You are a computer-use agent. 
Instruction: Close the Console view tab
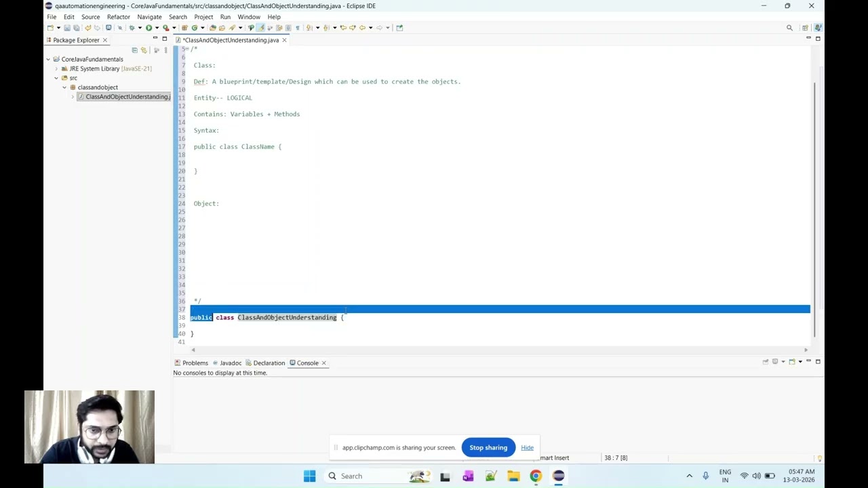(323, 363)
